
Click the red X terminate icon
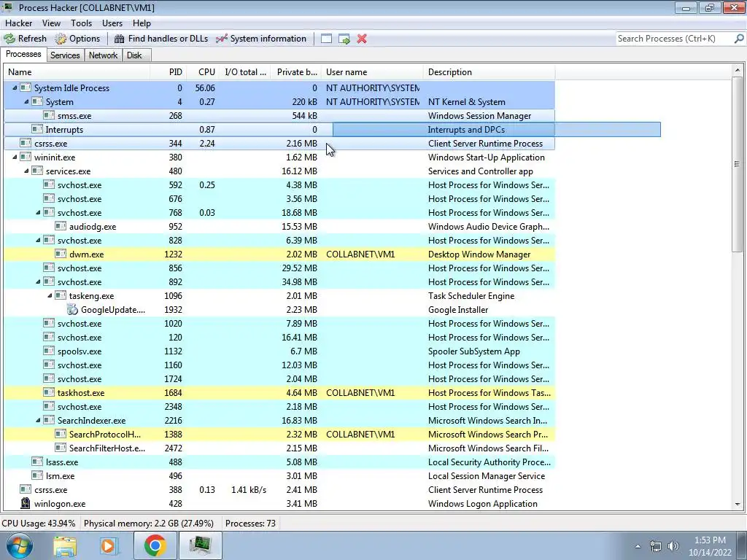pyautogui.click(x=362, y=39)
